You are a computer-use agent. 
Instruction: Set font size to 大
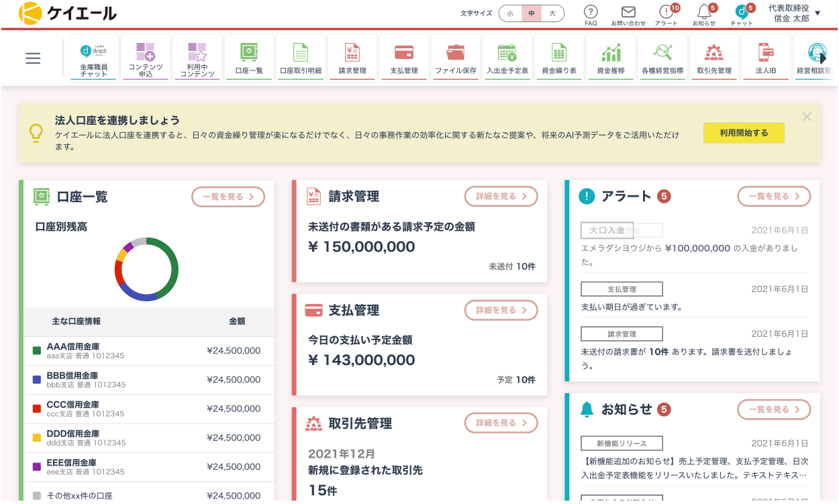pyautogui.click(x=552, y=13)
